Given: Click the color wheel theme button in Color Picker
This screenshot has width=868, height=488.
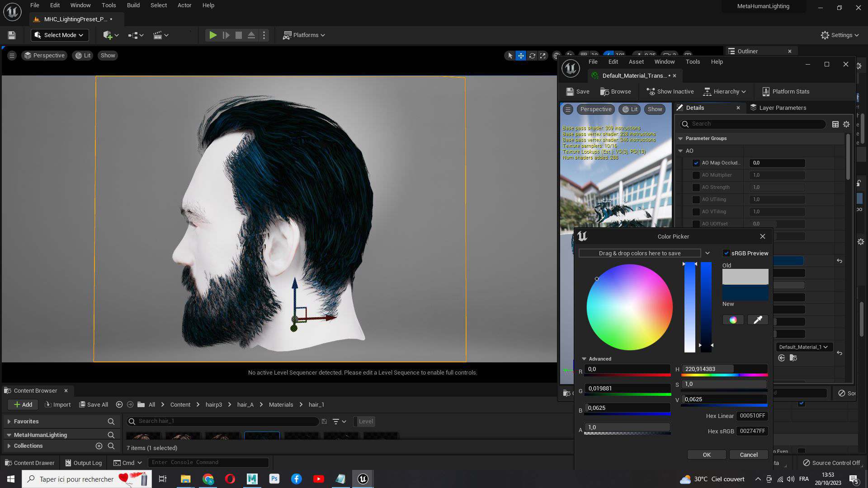Looking at the screenshot, I should 733,320.
